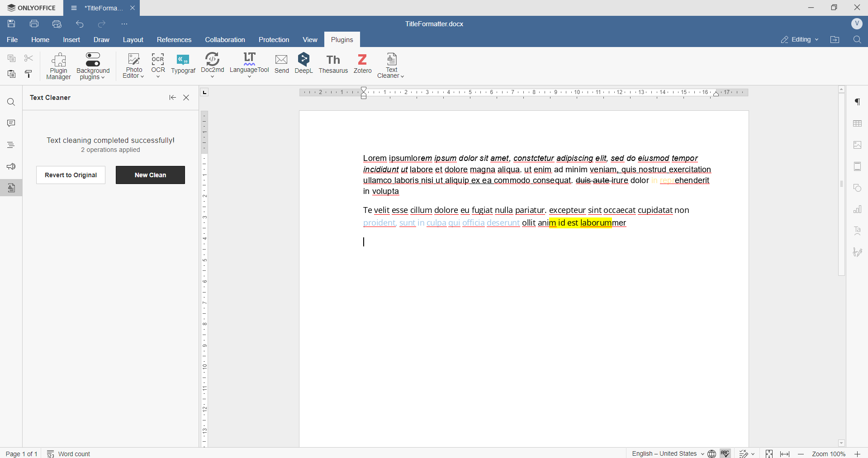868x458 pixels.
Task: Switch to the Home tab
Action: 40,40
